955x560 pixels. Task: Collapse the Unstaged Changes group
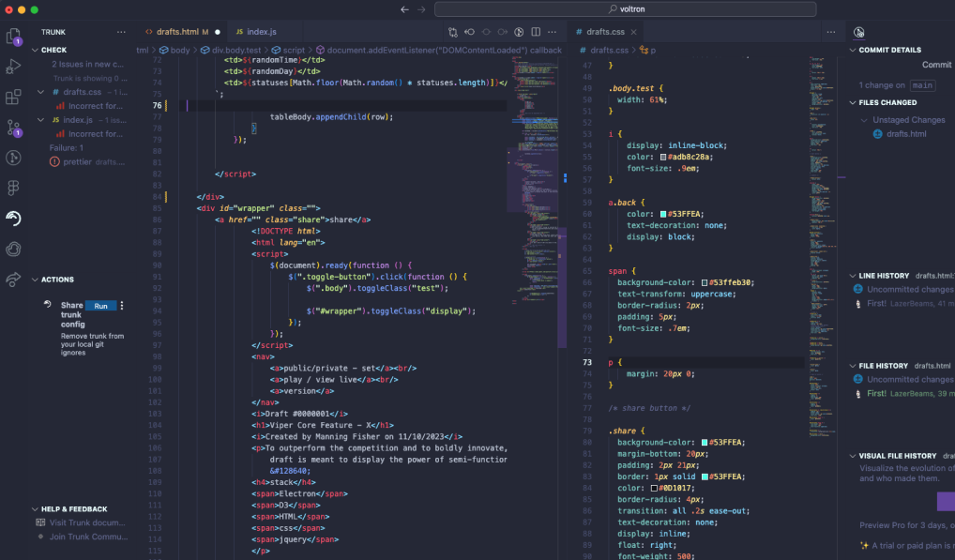point(864,120)
